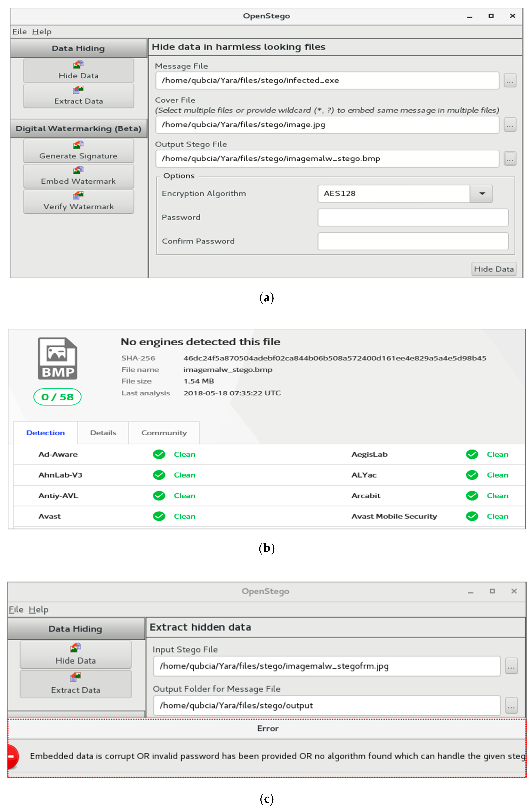Close the bottom OpenStego window
The height and width of the screenshot is (811, 532).
click(514, 591)
